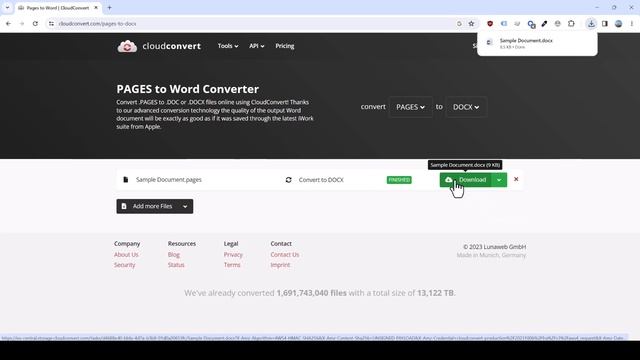Expand the Tools menu
The height and width of the screenshot is (360, 640).
pyautogui.click(x=228, y=46)
